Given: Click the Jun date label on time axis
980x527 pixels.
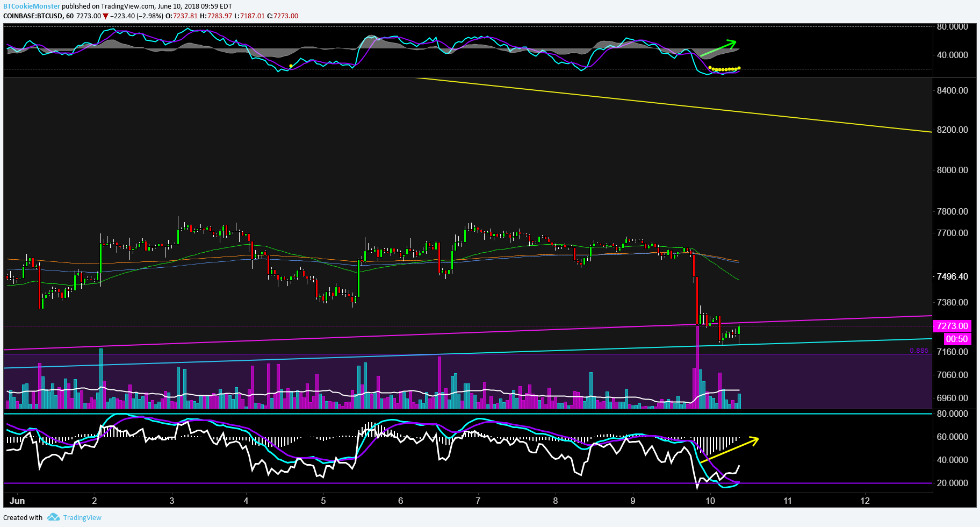Looking at the screenshot, I should [x=17, y=501].
